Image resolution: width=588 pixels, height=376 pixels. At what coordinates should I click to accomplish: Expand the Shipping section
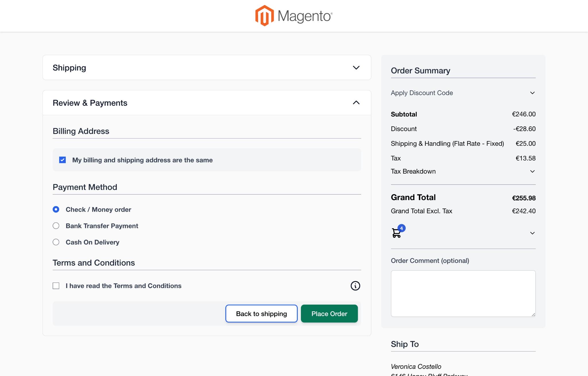[x=356, y=68]
